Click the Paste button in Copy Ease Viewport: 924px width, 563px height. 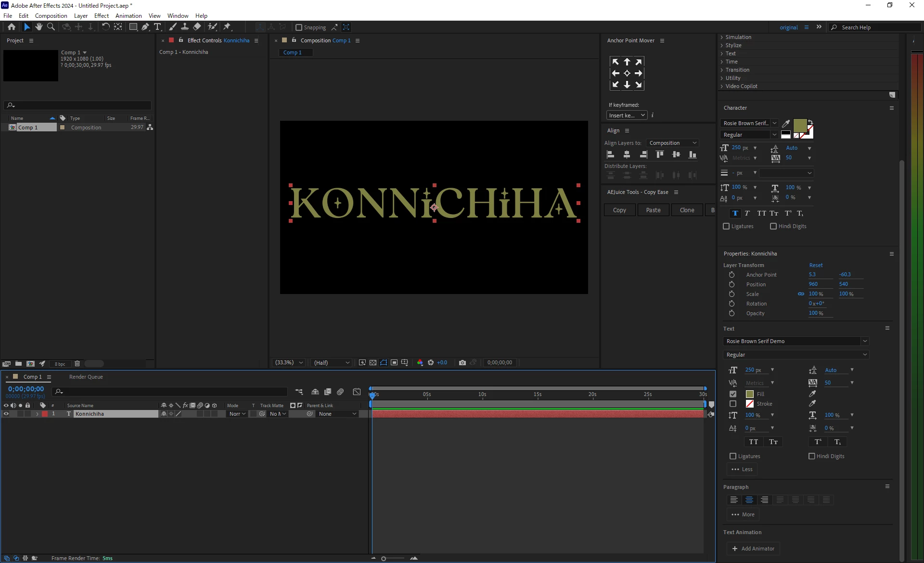(653, 210)
